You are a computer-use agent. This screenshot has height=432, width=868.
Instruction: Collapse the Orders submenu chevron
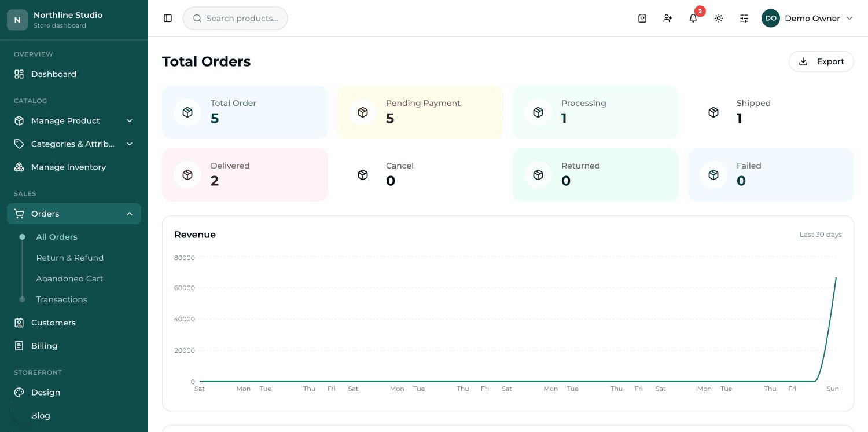(x=130, y=214)
